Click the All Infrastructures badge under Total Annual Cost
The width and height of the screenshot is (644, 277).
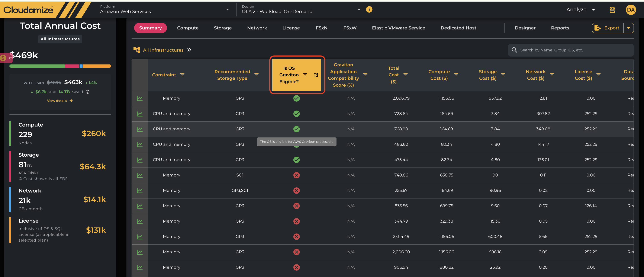[60, 39]
